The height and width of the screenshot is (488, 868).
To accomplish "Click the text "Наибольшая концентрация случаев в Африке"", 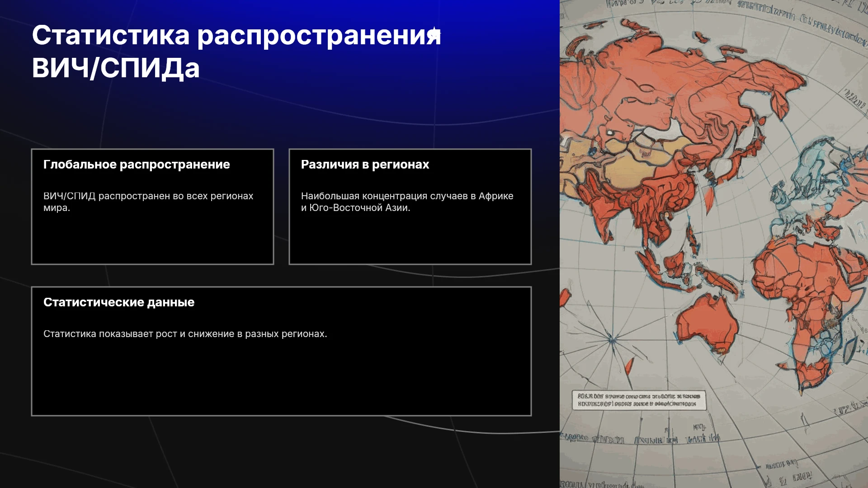I will [x=407, y=196].
